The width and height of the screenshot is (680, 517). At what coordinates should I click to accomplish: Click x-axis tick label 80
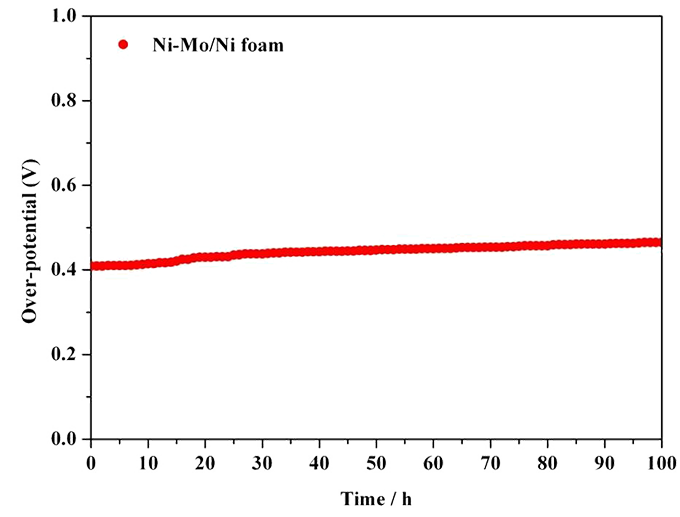click(x=548, y=463)
